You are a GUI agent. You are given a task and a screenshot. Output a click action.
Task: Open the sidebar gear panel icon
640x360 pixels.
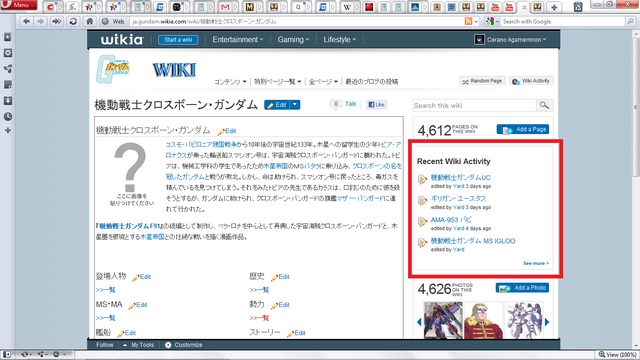(x=7, y=53)
